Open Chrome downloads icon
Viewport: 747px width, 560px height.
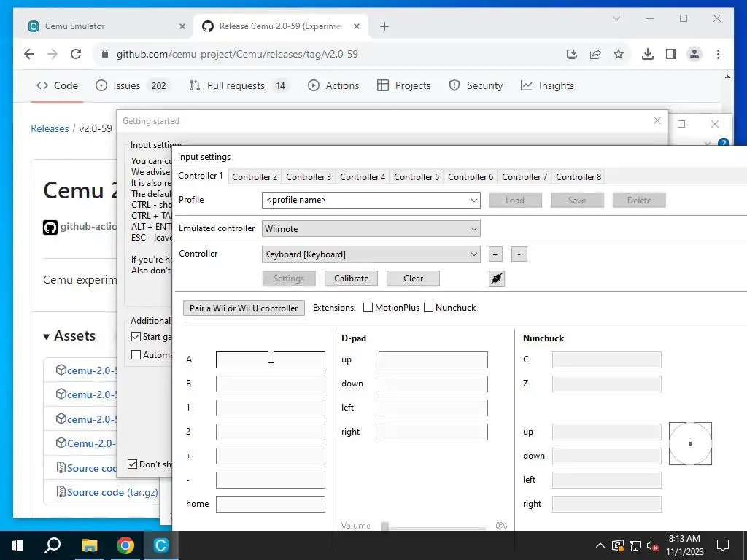coord(648,54)
